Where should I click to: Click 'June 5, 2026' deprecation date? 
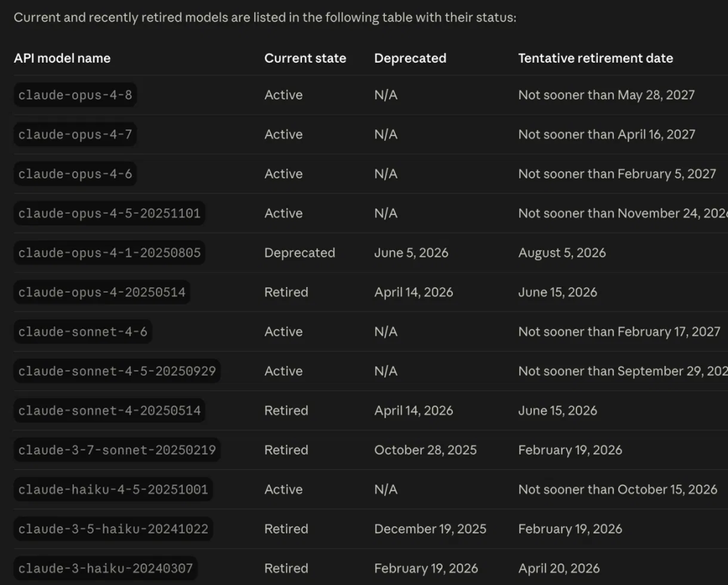click(x=411, y=253)
